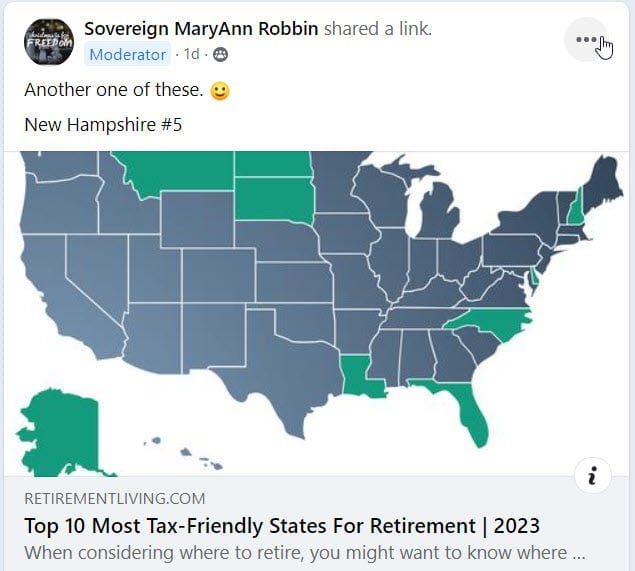635x571 pixels.
Task: Click the link info 'i' icon
Action: [x=592, y=475]
